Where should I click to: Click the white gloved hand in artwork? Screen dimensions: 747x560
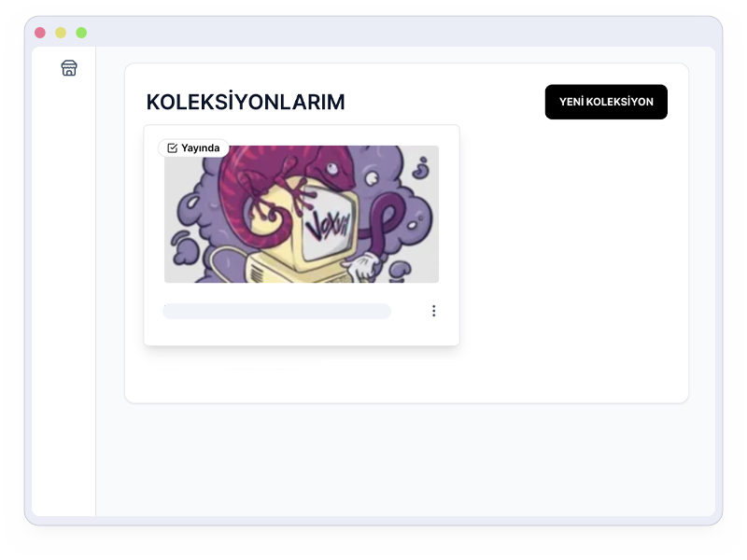(x=363, y=267)
